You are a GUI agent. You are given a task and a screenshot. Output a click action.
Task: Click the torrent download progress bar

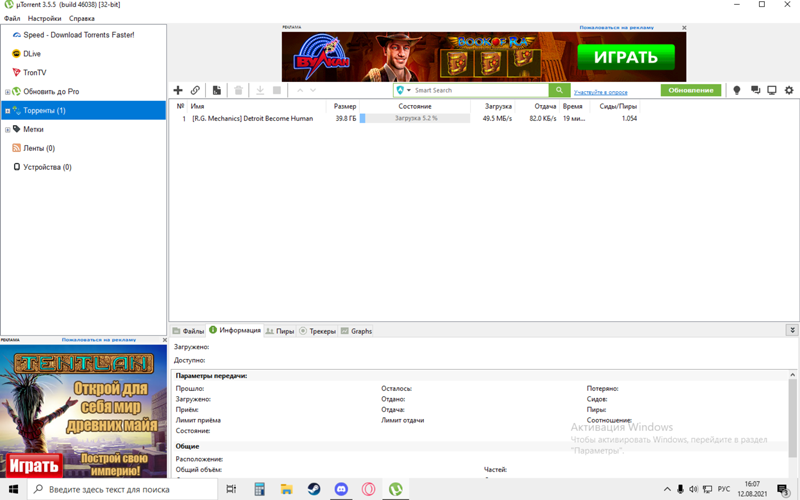pyautogui.click(x=415, y=118)
